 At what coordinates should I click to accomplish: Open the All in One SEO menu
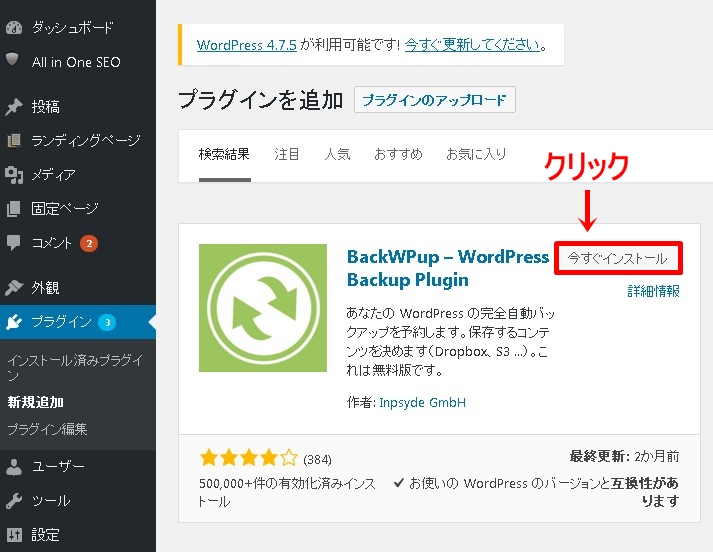tap(78, 62)
